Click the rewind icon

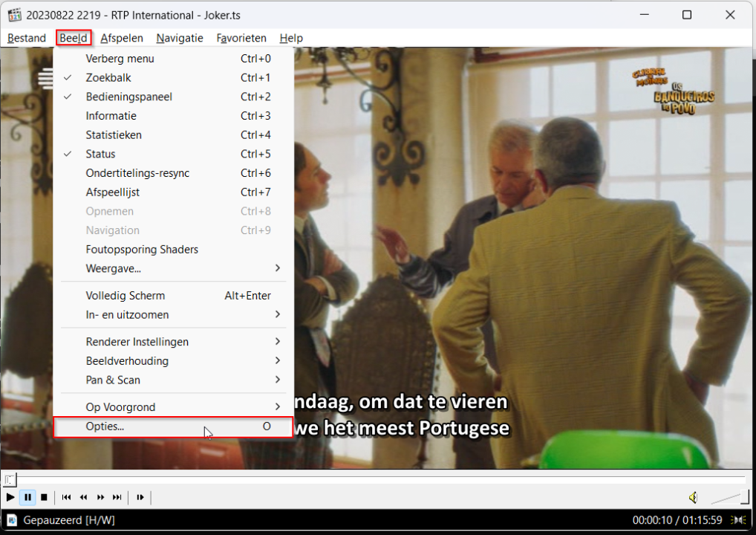[83, 497]
